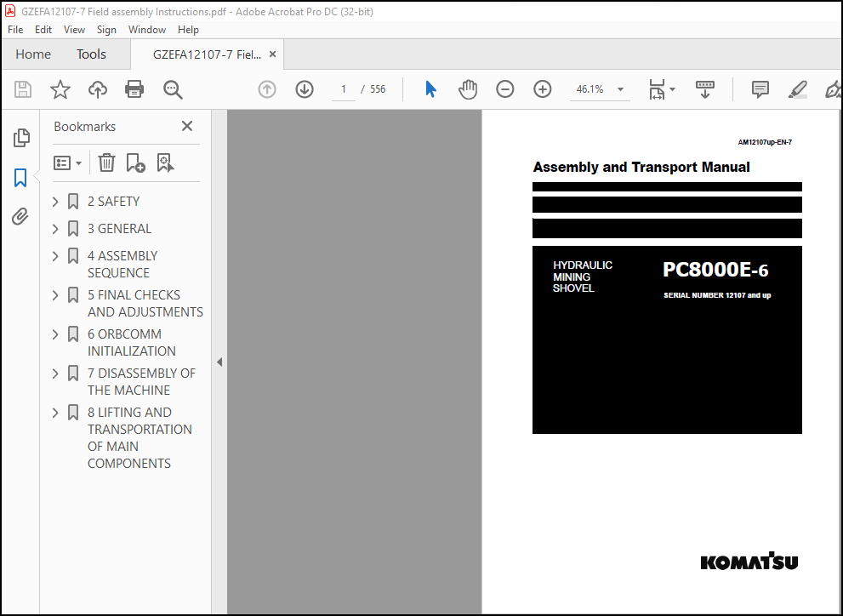Zoom in with plus icon
Image resolution: width=843 pixels, height=616 pixels.
(x=543, y=89)
